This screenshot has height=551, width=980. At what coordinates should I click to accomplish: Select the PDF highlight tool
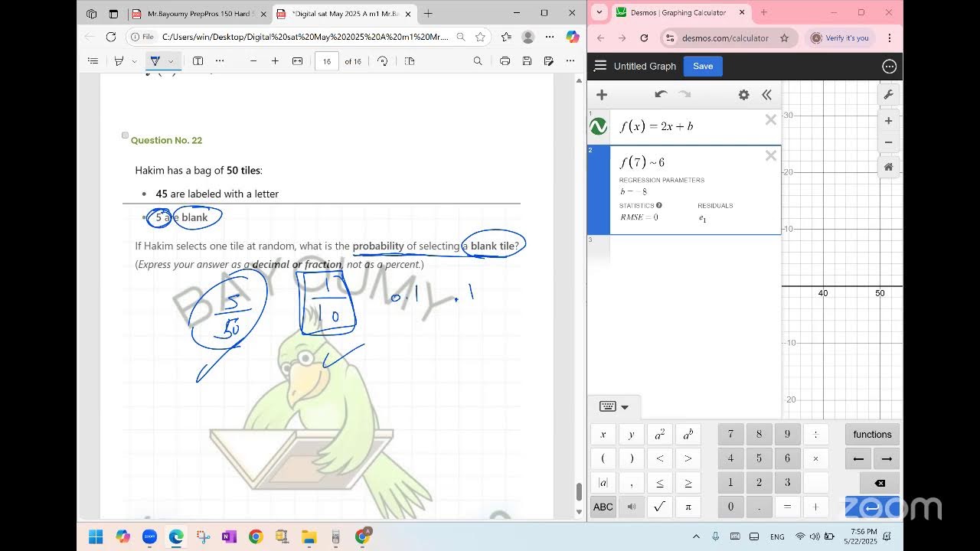[119, 61]
